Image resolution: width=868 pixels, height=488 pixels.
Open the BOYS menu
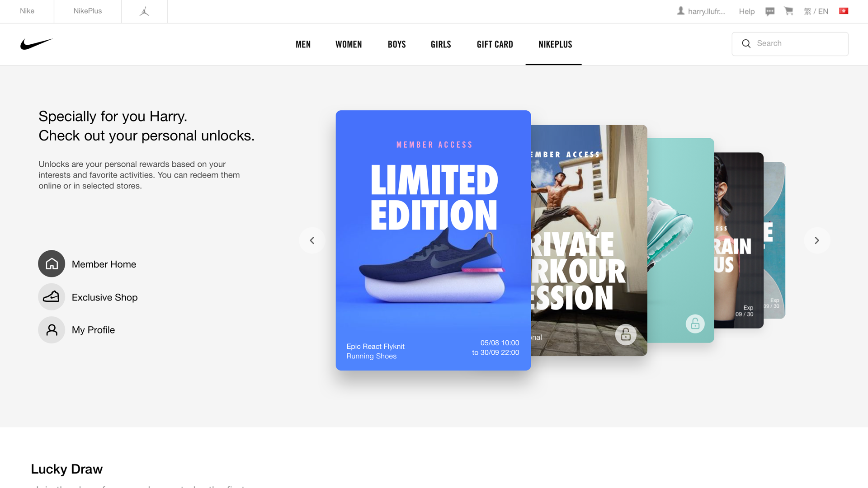point(397,44)
